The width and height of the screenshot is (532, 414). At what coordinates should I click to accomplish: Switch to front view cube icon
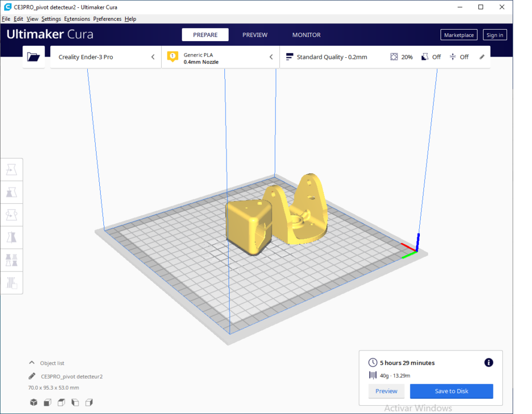(x=47, y=402)
